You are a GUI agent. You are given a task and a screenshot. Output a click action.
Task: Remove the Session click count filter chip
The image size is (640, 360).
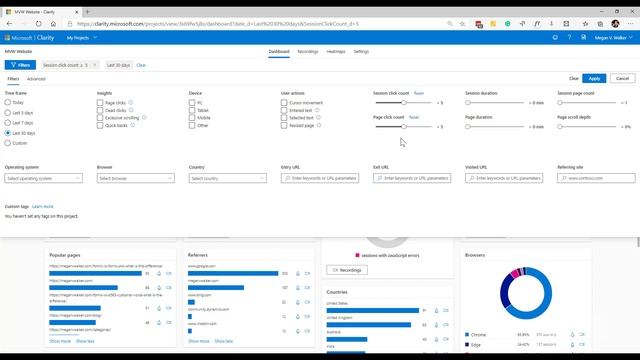[95, 65]
